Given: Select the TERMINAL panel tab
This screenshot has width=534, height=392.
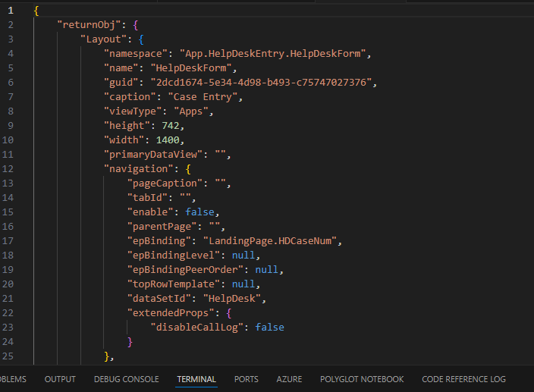Looking at the screenshot, I should [196, 379].
